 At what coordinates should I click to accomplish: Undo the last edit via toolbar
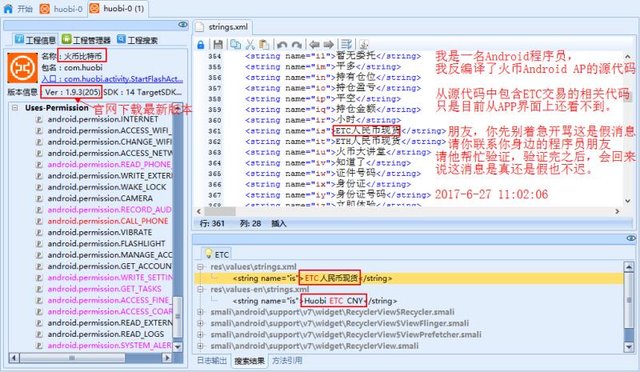point(282,45)
